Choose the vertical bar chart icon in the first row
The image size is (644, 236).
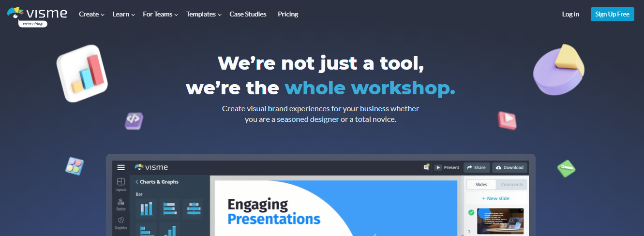[x=146, y=208]
